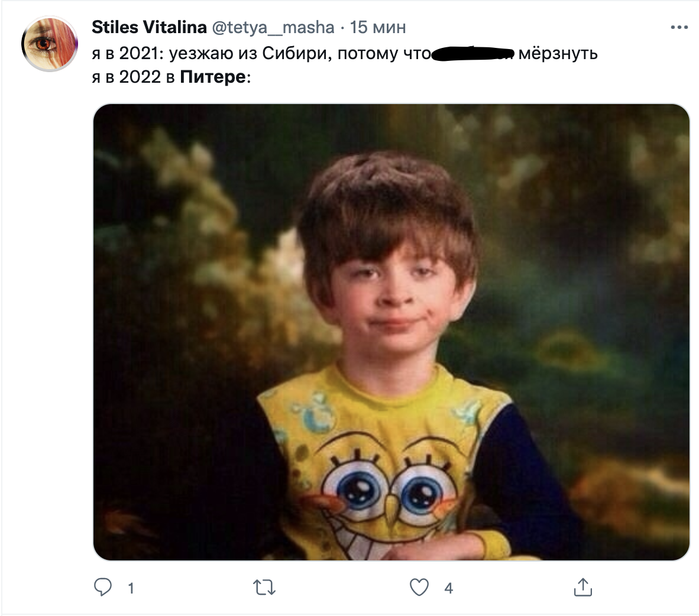Open the three-dot more options menu
Screen dimensions: 699x616
point(679,27)
